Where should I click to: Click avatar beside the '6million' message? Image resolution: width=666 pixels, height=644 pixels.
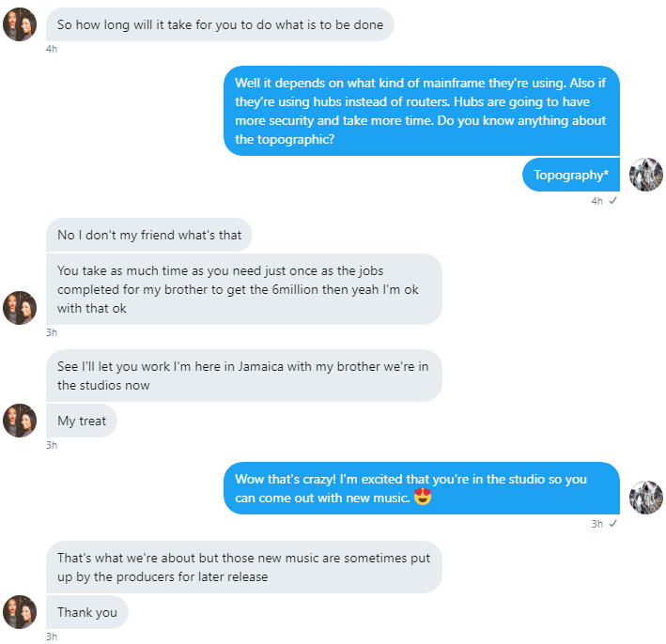[20, 308]
